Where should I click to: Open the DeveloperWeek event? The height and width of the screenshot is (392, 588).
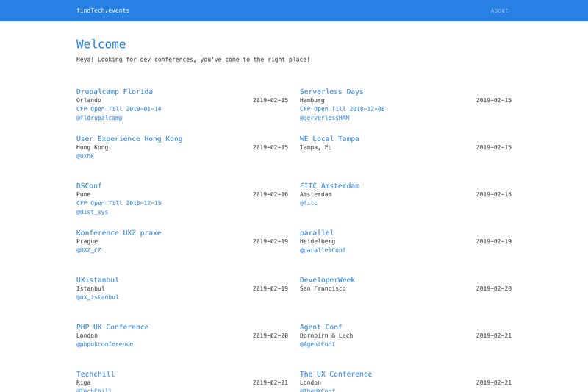pyautogui.click(x=327, y=279)
